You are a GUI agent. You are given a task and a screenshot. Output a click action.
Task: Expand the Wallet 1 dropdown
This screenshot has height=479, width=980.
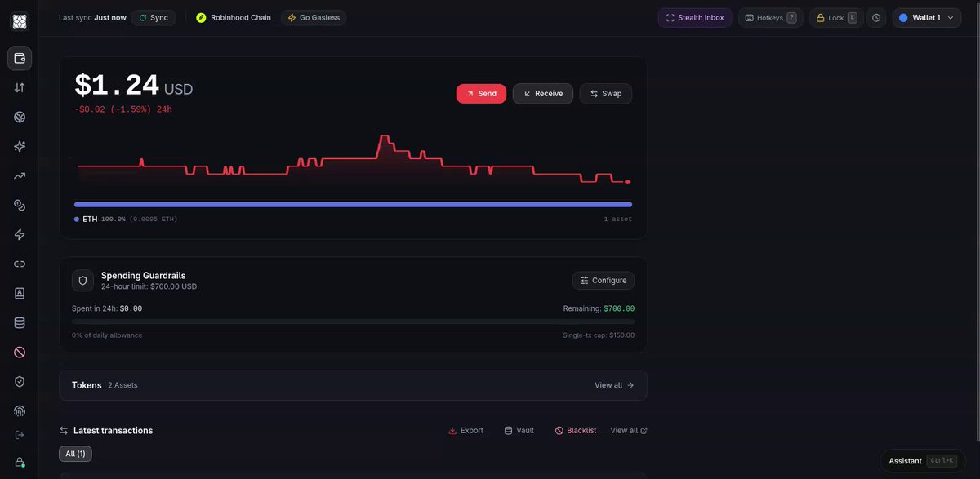tap(927, 18)
